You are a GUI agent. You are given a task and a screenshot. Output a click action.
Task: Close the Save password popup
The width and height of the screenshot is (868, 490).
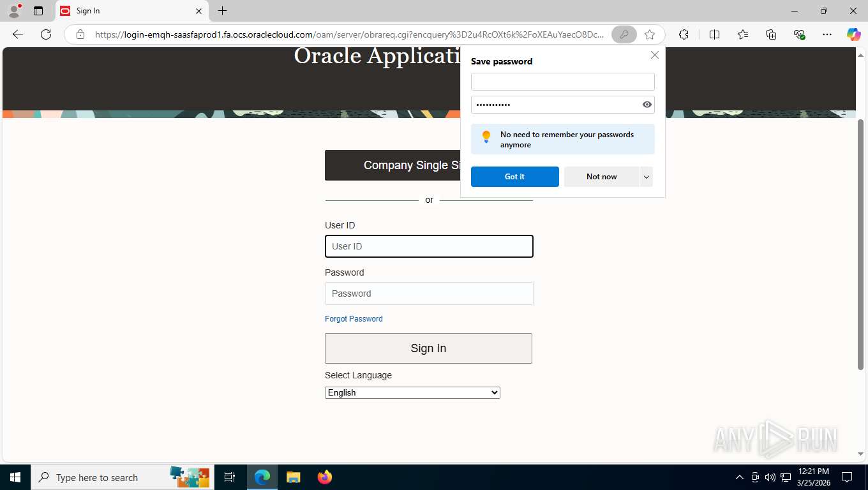coord(654,55)
